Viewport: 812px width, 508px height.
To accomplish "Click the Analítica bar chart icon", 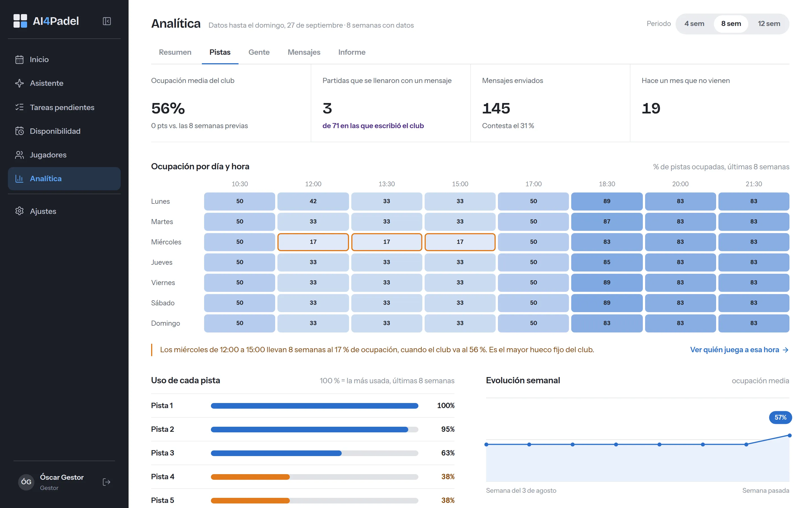I will 19,178.
